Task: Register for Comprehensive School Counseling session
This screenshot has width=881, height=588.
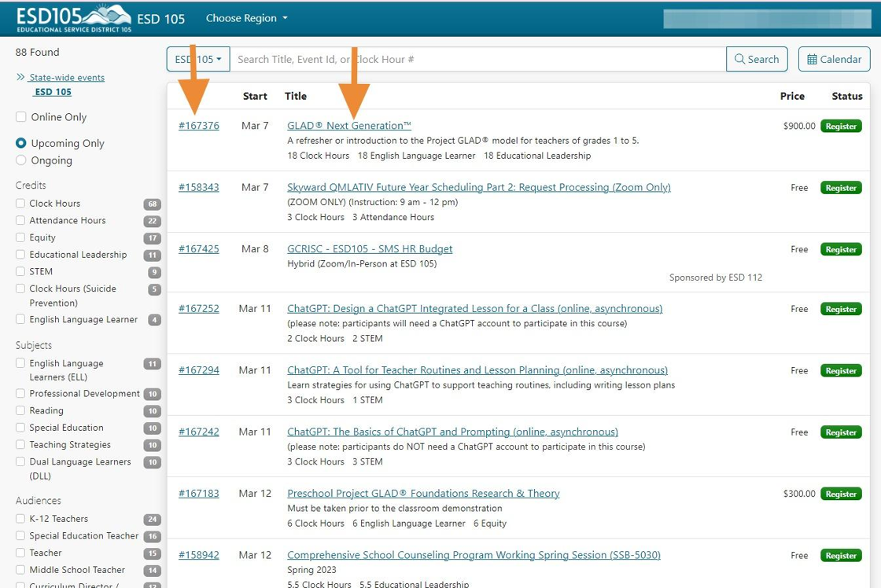Action: pos(841,556)
